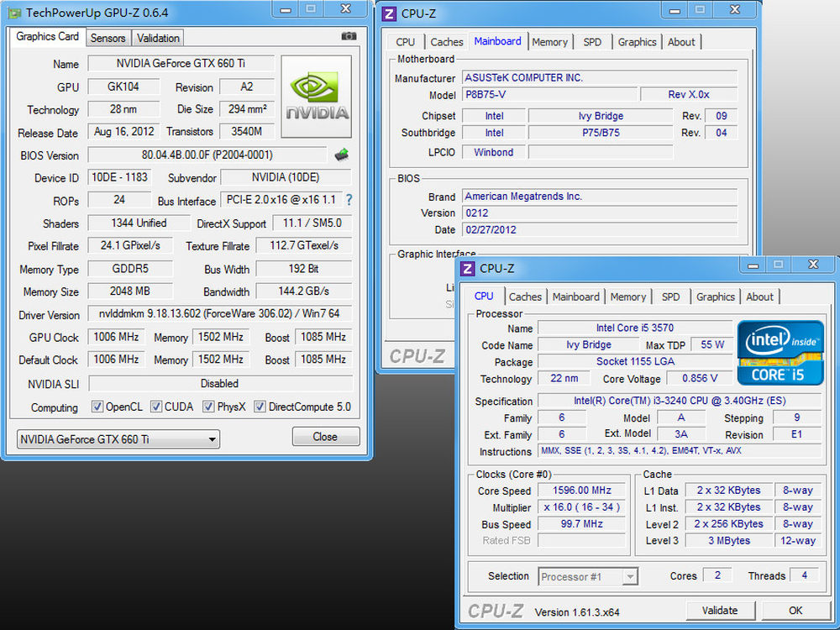Click the Release Date value Aug 16, 2012
The width and height of the screenshot is (840, 630).
[x=123, y=131]
